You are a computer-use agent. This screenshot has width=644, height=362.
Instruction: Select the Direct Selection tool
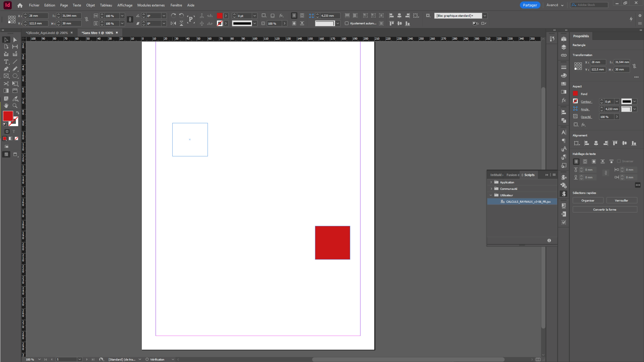click(15, 40)
